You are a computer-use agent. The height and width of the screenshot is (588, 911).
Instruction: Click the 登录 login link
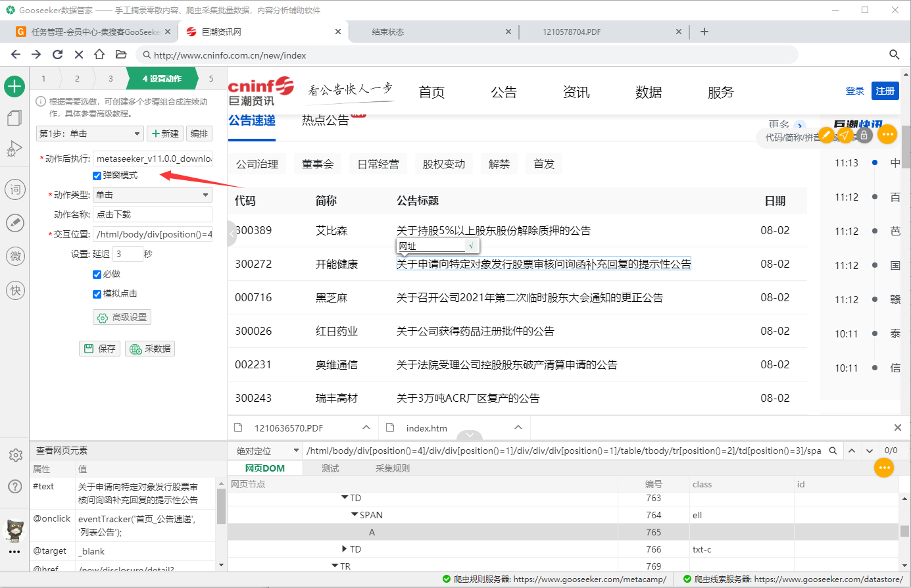[855, 91]
